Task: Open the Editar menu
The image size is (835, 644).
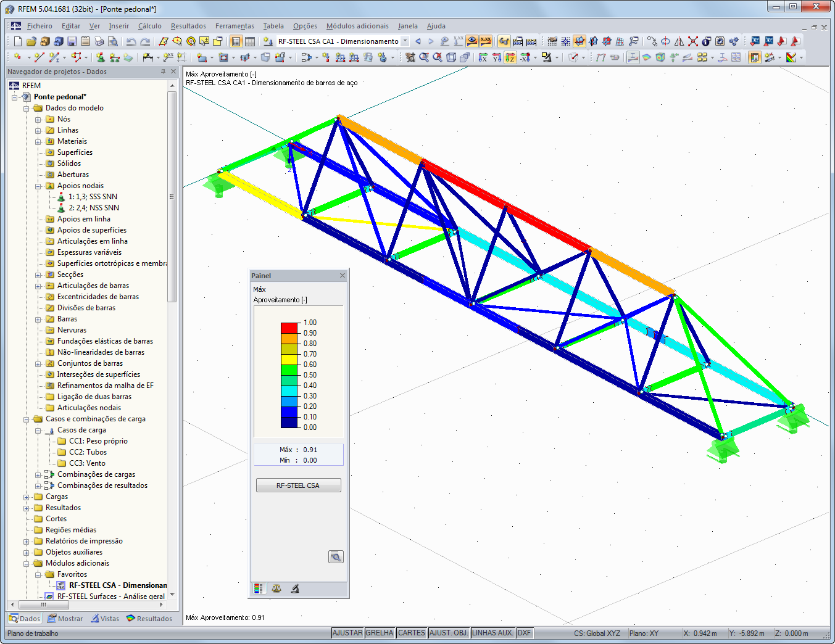Action: [71, 26]
